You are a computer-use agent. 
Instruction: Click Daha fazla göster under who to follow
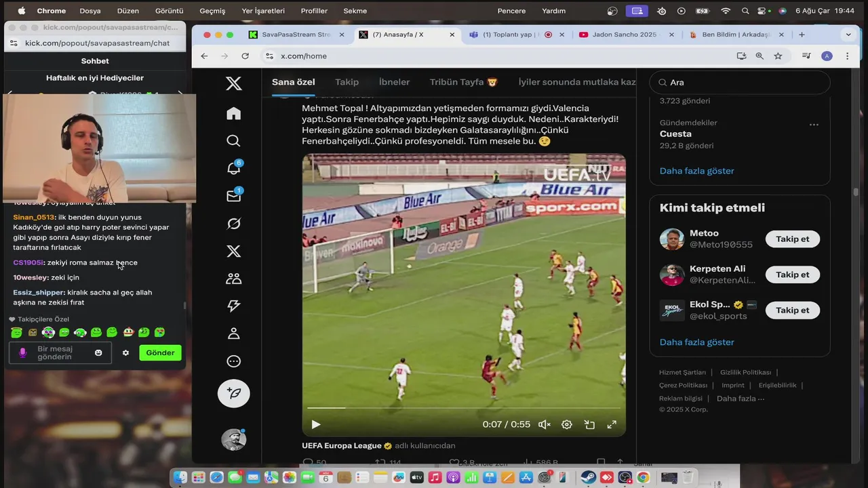point(696,342)
